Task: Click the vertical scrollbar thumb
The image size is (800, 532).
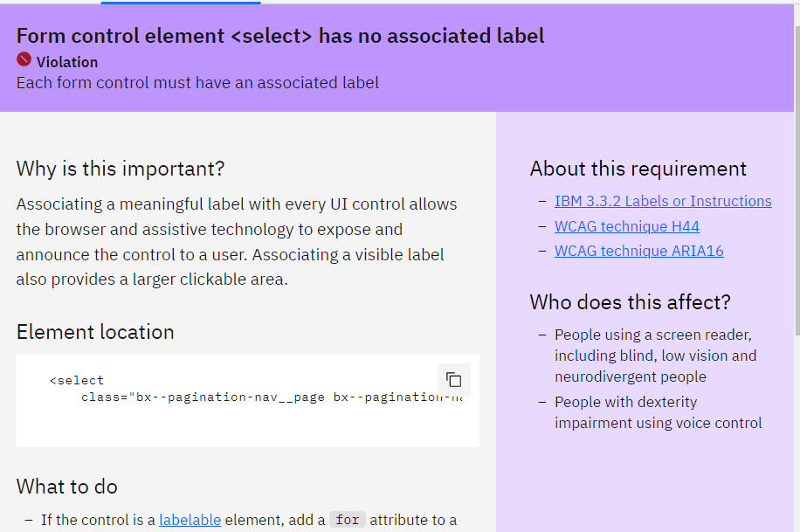Action: pyautogui.click(x=795, y=175)
